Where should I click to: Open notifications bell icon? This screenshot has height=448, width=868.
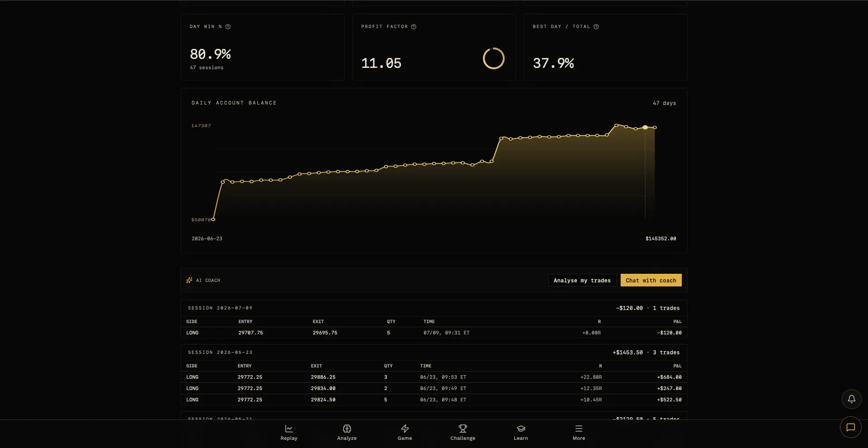coord(851,399)
